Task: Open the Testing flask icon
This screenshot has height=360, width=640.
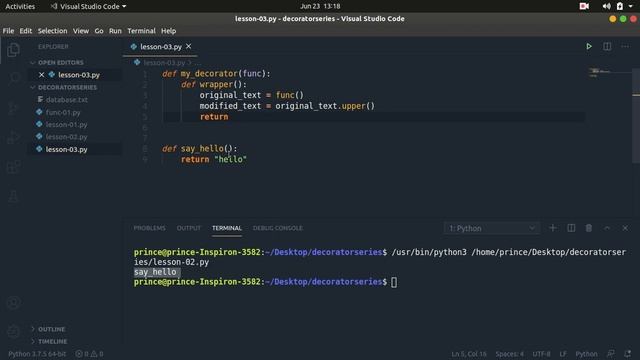Action: pyautogui.click(x=13, y=196)
